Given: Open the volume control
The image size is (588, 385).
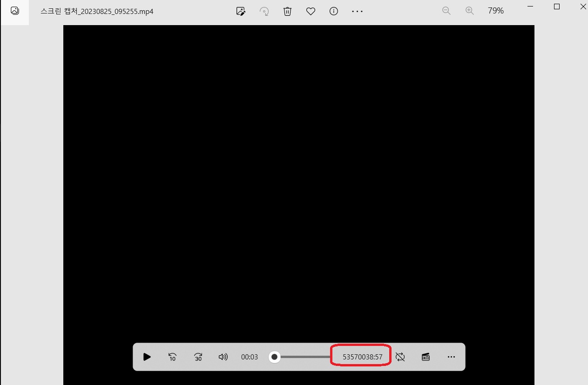Looking at the screenshot, I should (223, 357).
